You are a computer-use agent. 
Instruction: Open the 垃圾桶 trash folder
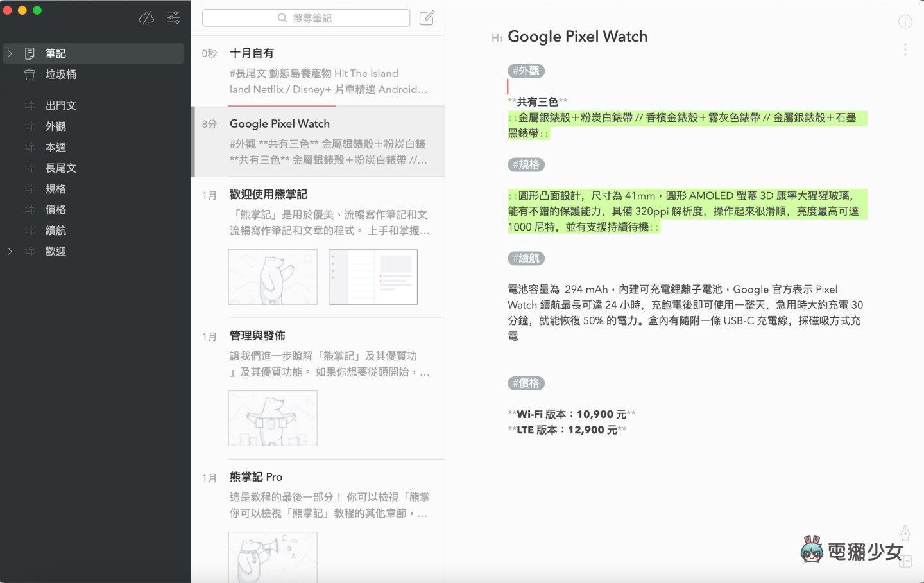click(x=94, y=74)
